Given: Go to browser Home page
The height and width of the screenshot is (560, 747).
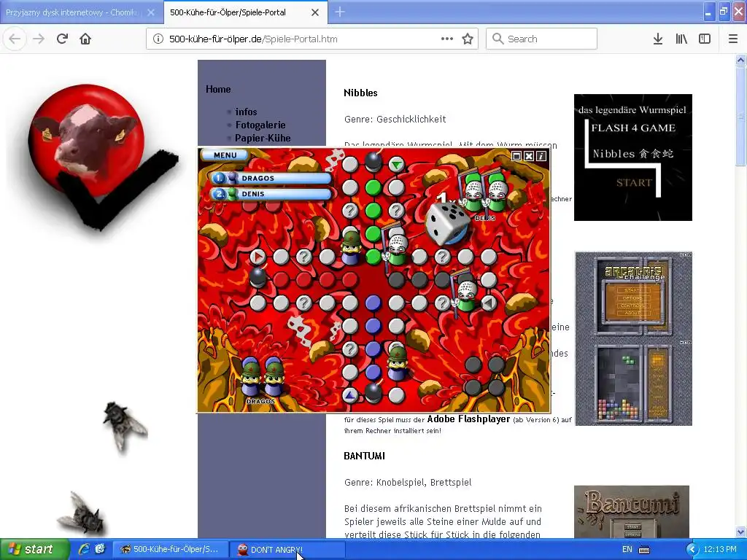Looking at the screenshot, I should [85, 39].
